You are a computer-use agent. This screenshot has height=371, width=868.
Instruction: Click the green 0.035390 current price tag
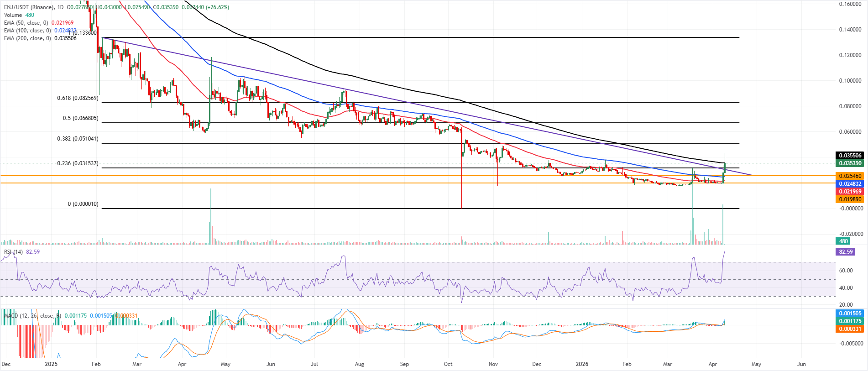point(850,163)
